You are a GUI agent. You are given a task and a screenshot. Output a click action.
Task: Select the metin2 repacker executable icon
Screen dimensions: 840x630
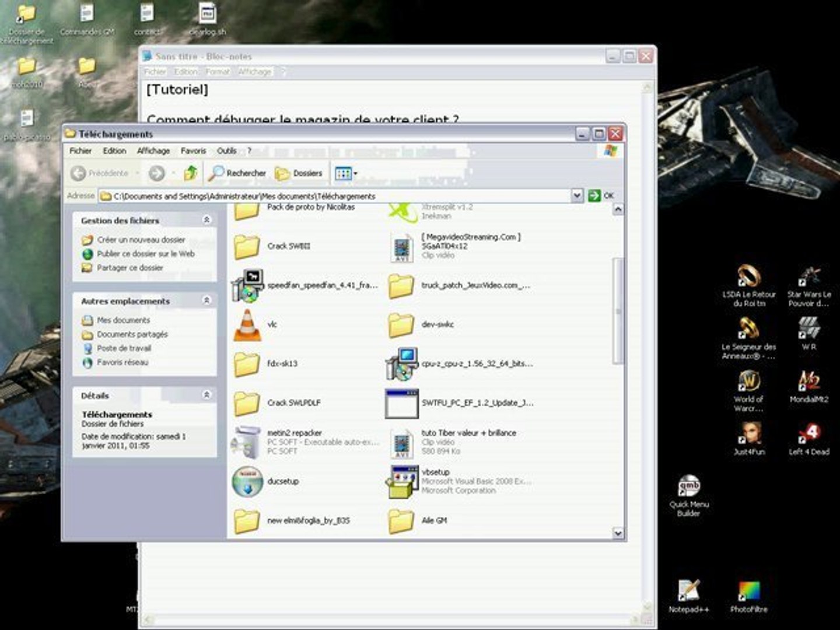pos(247,442)
